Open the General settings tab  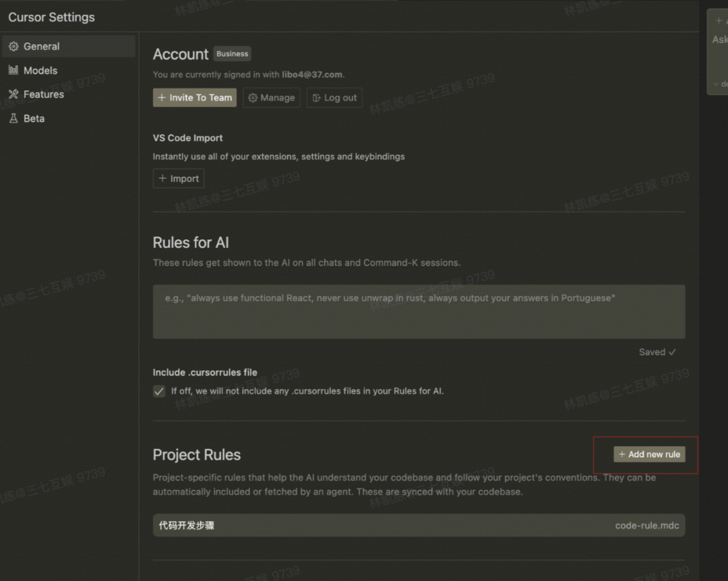(x=69, y=47)
